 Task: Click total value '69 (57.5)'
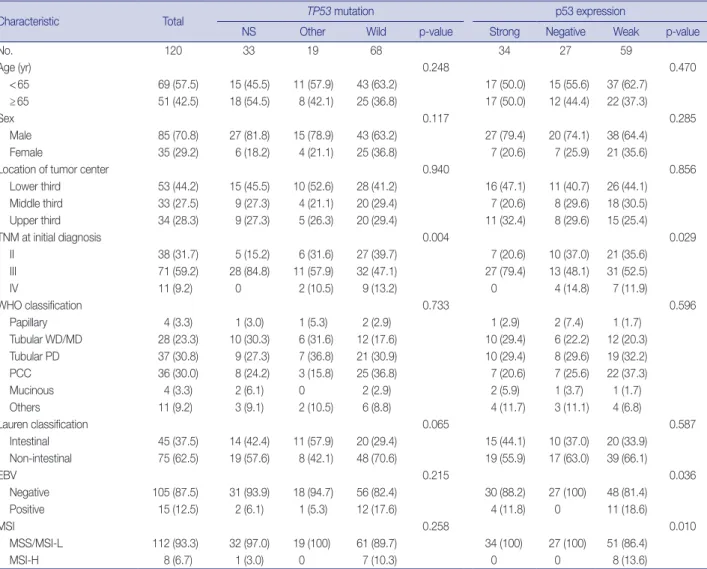coord(178,84)
